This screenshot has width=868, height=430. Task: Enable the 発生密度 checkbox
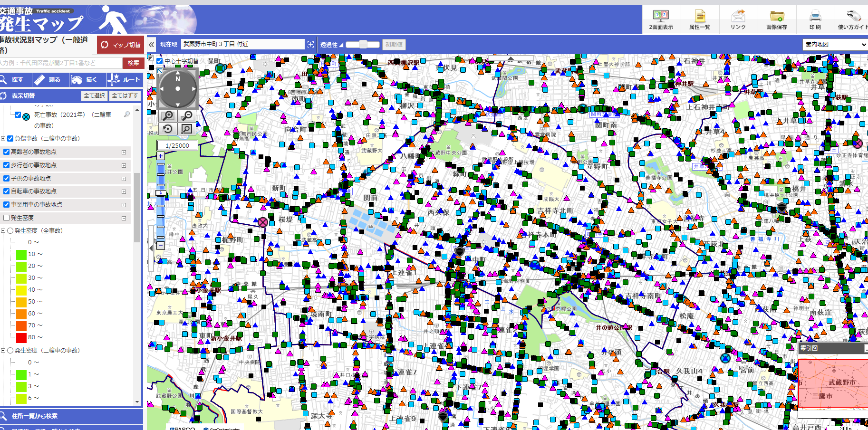click(6, 218)
